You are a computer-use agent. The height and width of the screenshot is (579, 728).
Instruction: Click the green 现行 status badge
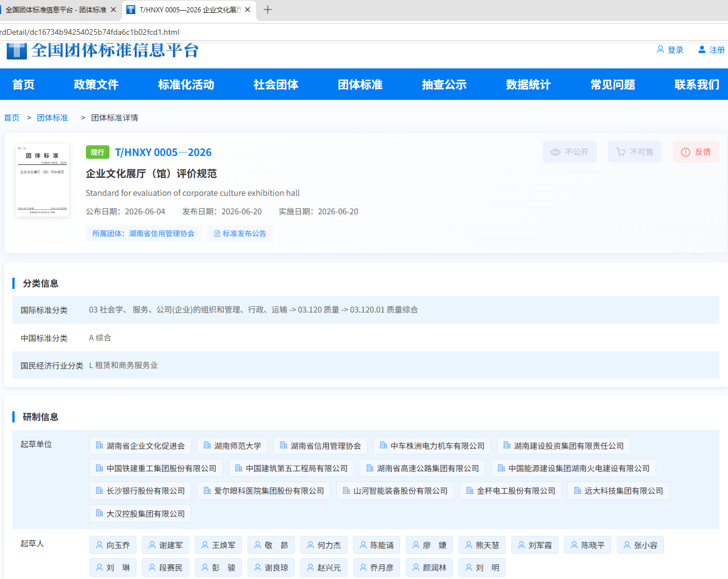point(98,152)
